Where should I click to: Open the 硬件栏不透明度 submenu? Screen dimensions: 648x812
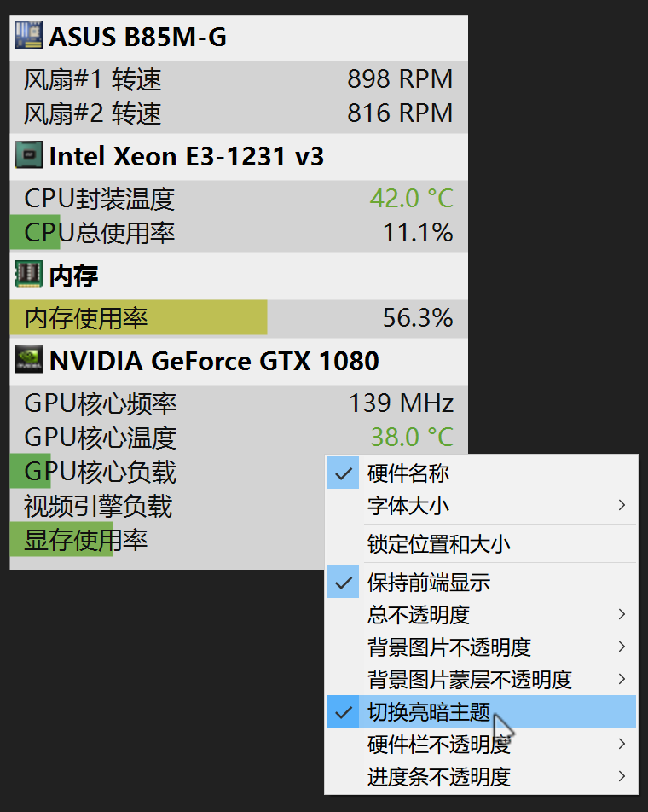tap(439, 745)
